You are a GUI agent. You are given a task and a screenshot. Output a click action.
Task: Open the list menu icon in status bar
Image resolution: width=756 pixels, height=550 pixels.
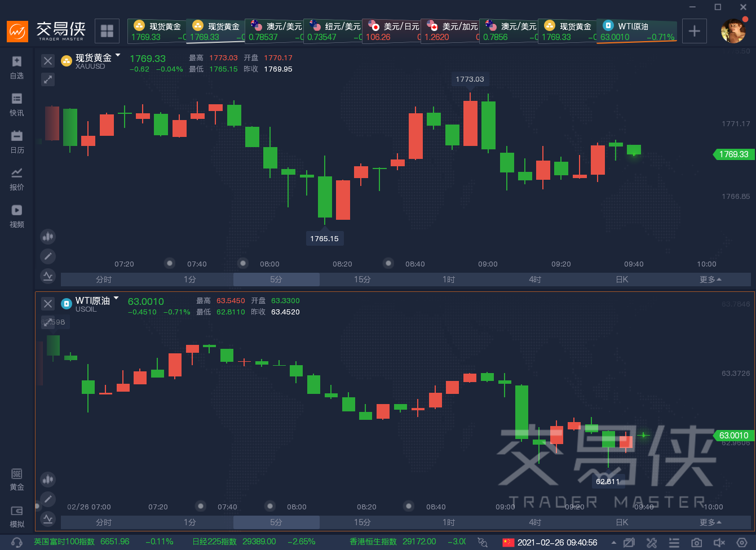[674, 543]
